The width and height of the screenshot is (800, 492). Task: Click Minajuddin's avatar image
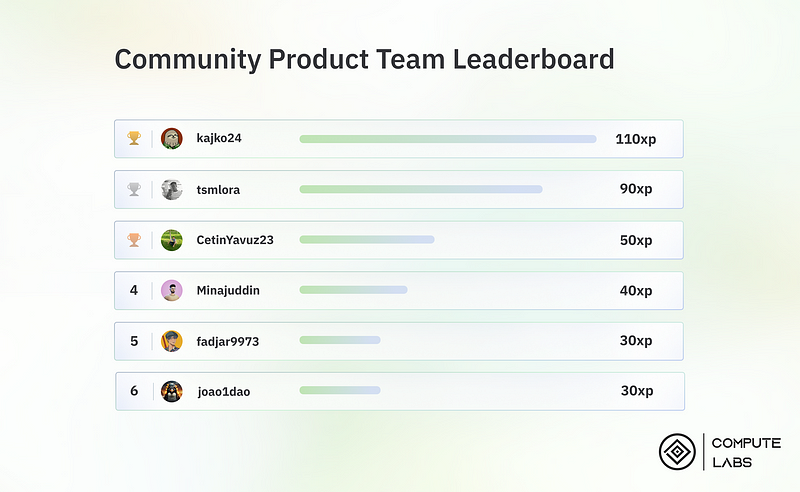point(172,291)
